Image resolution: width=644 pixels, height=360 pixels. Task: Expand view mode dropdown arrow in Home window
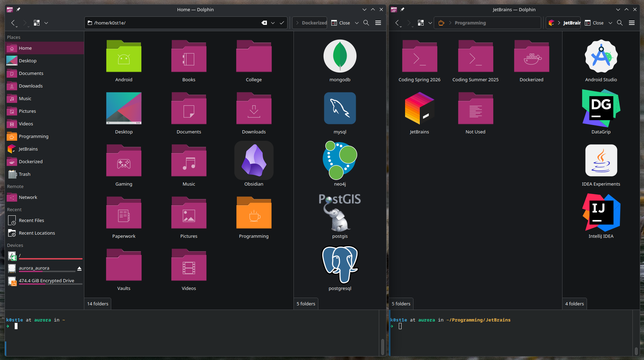click(x=46, y=23)
